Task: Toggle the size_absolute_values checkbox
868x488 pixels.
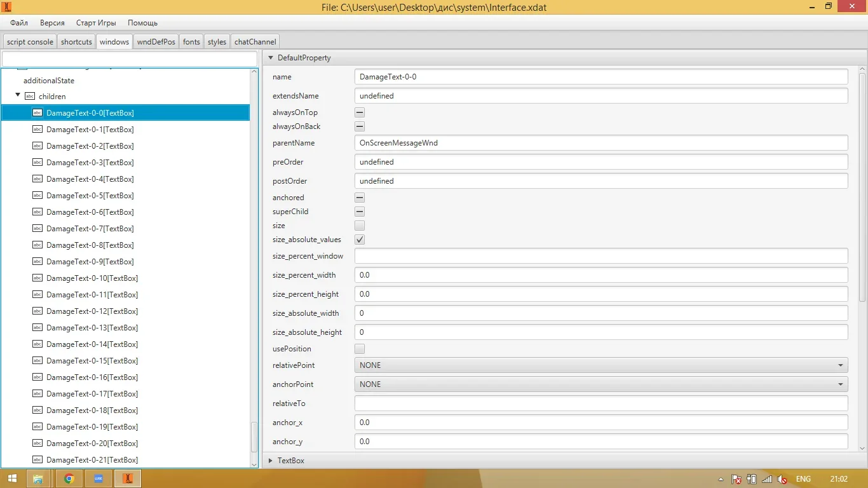Action: pyautogui.click(x=360, y=240)
